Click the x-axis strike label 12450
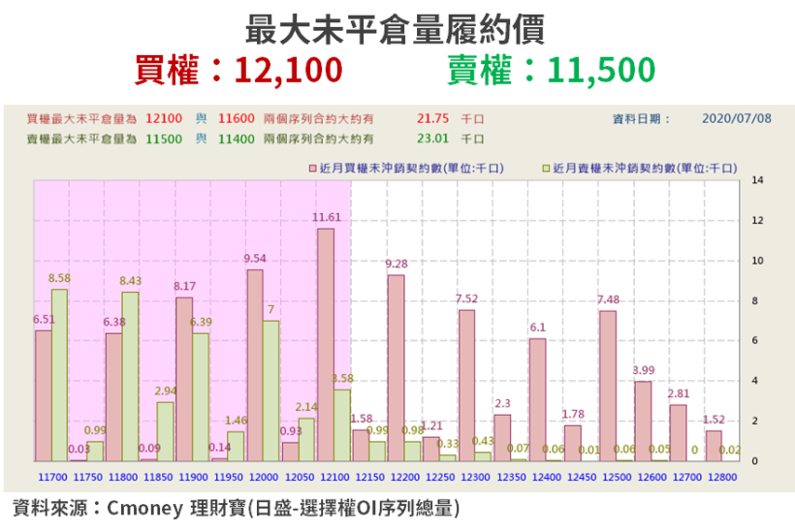 (x=582, y=478)
